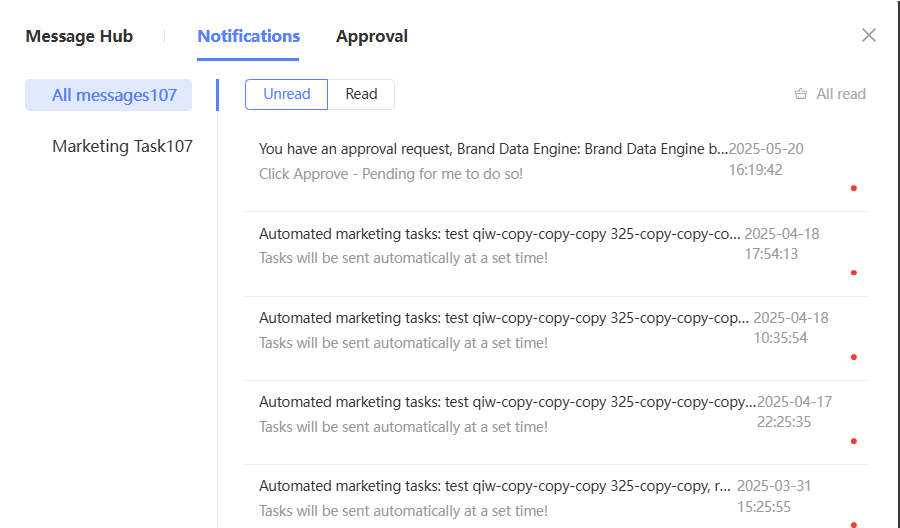This screenshot has width=900, height=528.
Task: Click the red dot on the 2025-03-31 message
Action: [853, 524]
